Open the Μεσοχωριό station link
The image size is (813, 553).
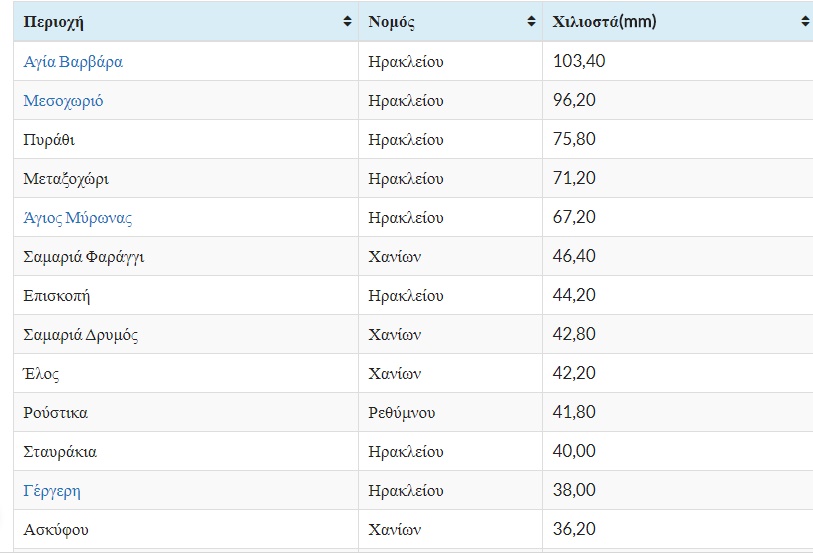tap(63, 101)
